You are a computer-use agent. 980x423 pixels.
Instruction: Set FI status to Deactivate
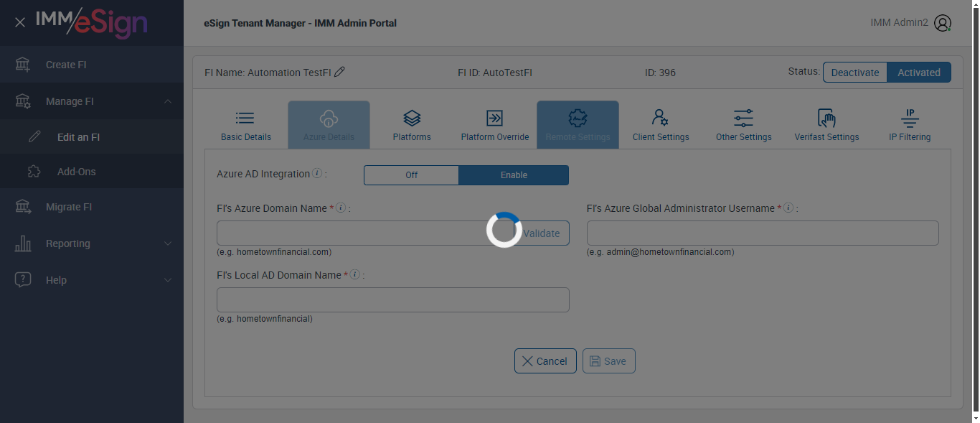[855, 73]
